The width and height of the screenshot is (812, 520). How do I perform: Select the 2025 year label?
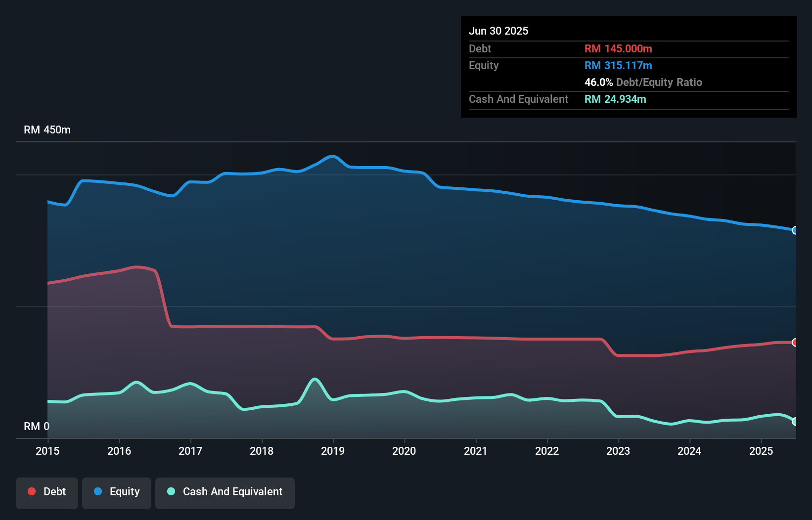[762, 451]
